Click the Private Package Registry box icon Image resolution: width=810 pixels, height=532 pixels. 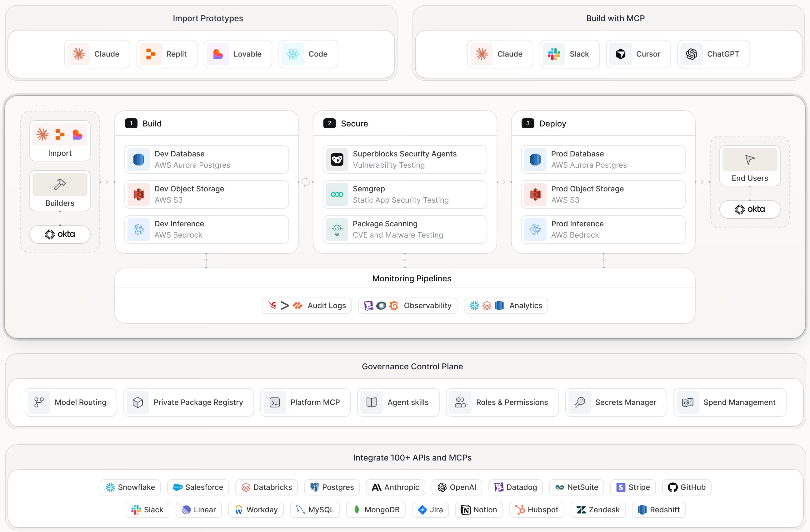pos(138,402)
